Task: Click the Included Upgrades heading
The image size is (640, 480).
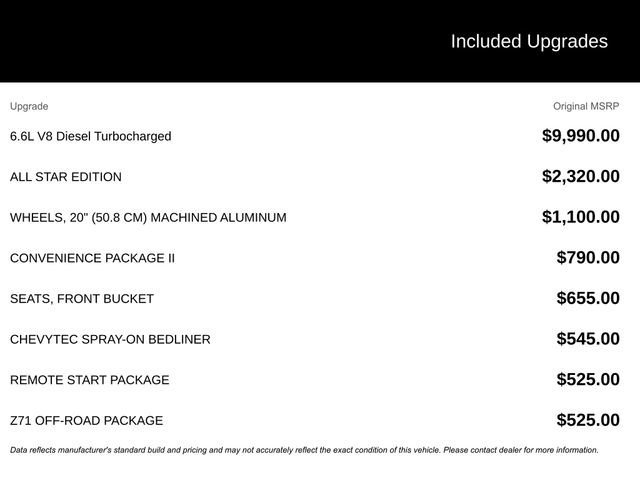Action: point(528,41)
